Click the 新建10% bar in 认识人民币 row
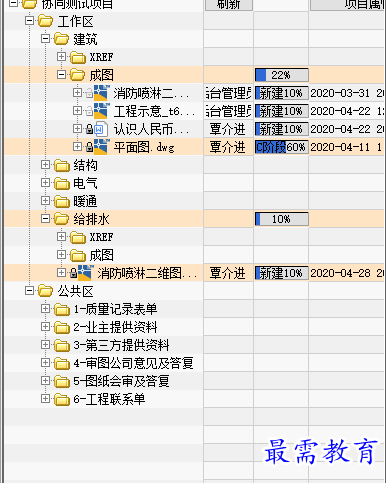Viewport: 386px width, 483px height. pos(282,129)
